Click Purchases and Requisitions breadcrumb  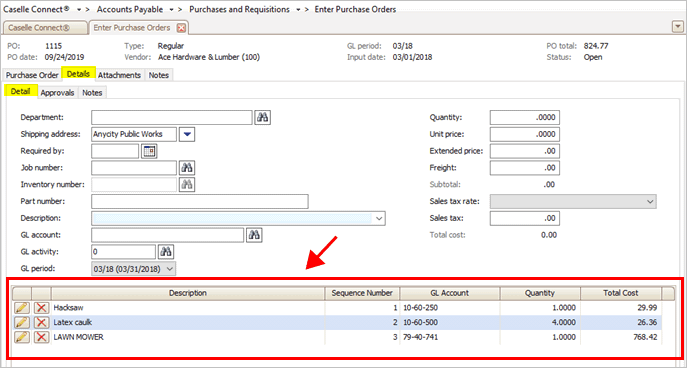(239, 9)
